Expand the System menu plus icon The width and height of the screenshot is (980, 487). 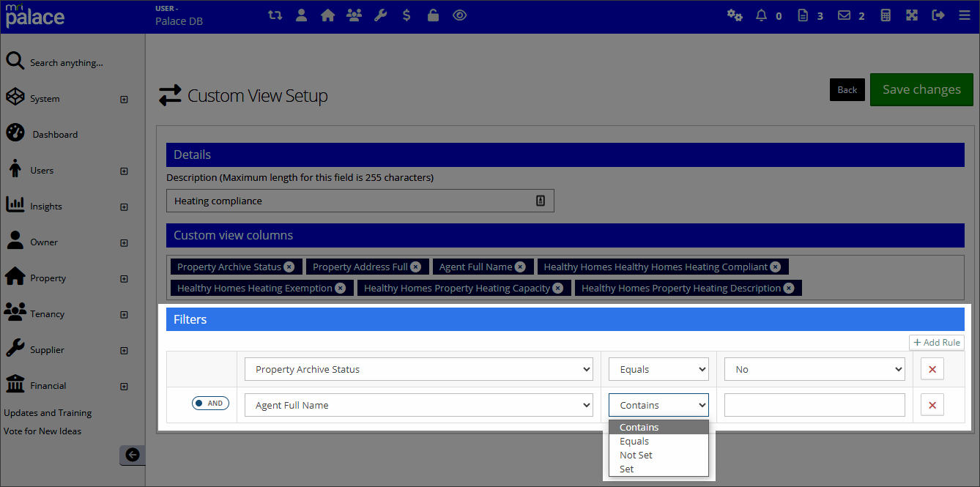click(x=124, y=100)
